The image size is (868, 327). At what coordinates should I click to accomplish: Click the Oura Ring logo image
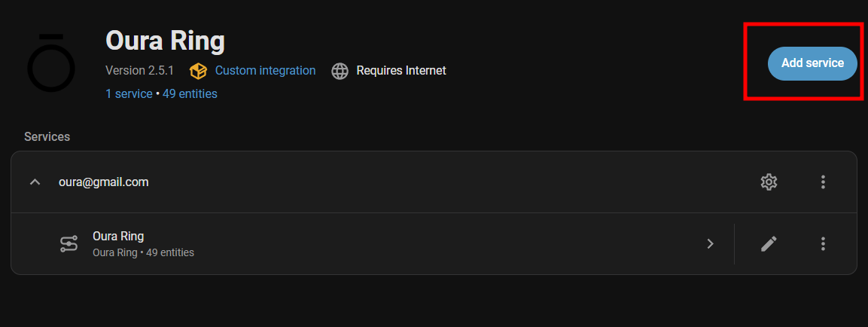[x=51, y=63]
